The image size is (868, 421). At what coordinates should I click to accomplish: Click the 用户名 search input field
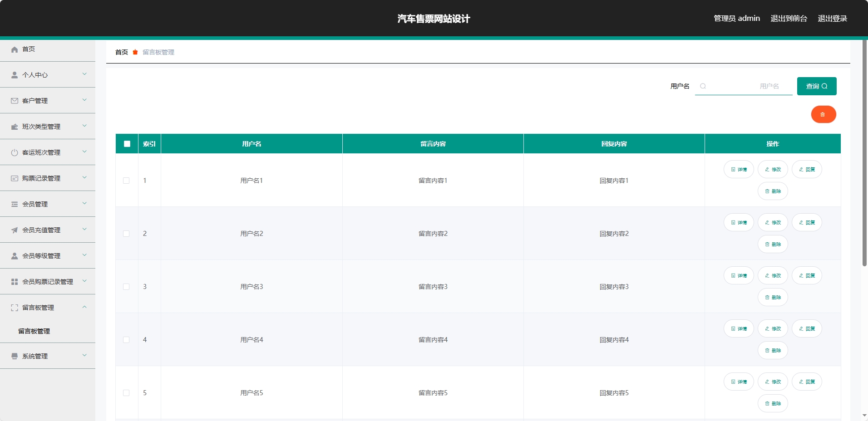(745, 86)
